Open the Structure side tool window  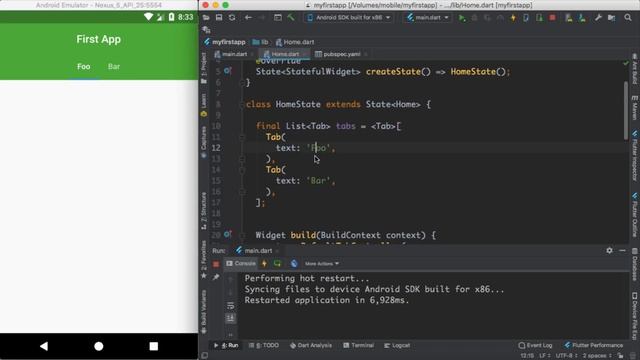(204, 211)
